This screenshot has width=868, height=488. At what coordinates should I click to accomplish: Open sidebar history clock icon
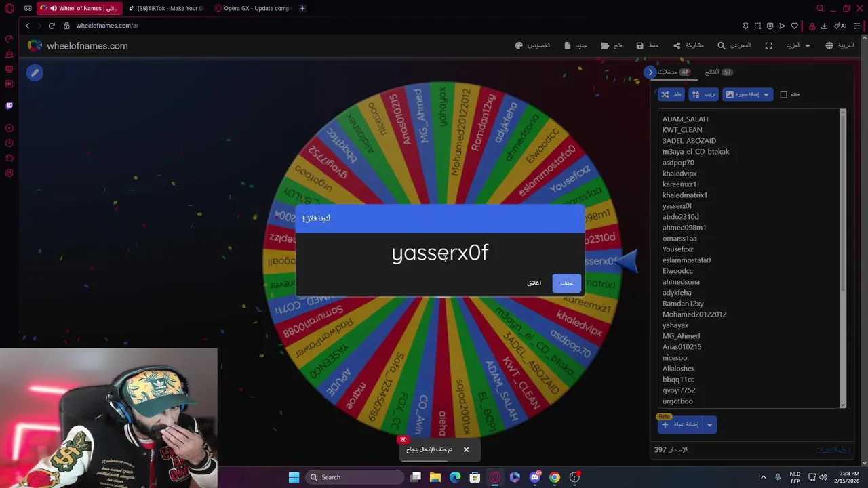tap(9, 143)
